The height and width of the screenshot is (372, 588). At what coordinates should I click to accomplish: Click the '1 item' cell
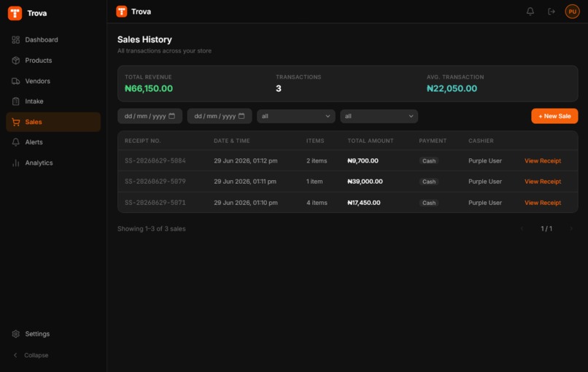coord(314,182)
